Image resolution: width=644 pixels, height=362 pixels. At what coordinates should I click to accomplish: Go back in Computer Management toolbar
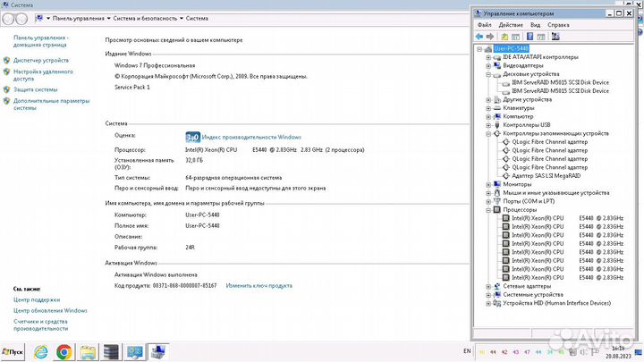(x=479, y=37)
